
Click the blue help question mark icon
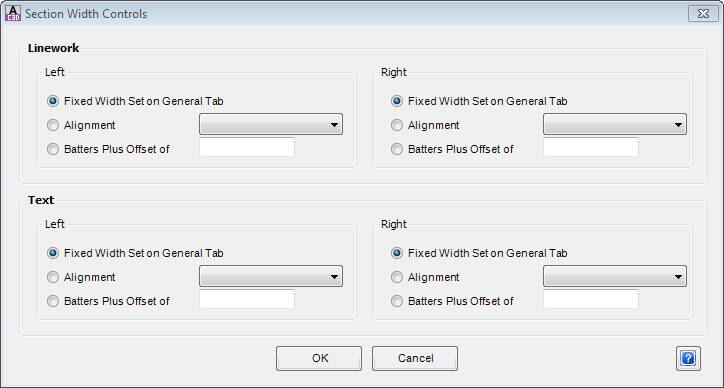[688, 358]
